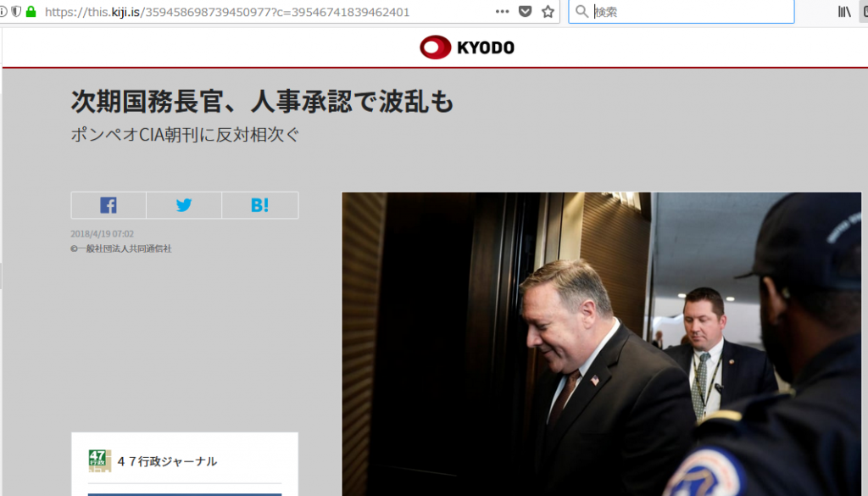The image size is (868, 496).
Task: Bookmark article with Hatena B! button
Action: [x=259, y=205]
